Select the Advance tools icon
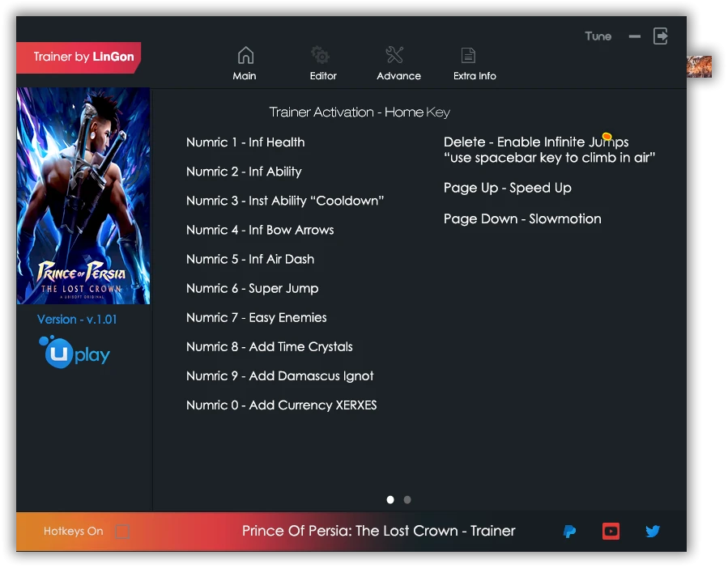Image resolution: width=728 pixels, height=568 pixels. 394,56
